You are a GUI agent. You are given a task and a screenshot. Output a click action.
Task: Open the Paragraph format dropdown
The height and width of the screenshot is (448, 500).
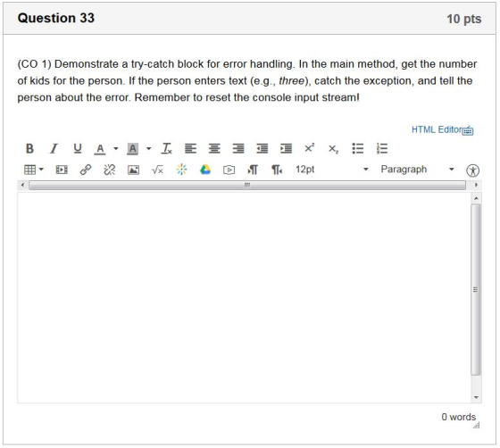click(x=417, y=170)
